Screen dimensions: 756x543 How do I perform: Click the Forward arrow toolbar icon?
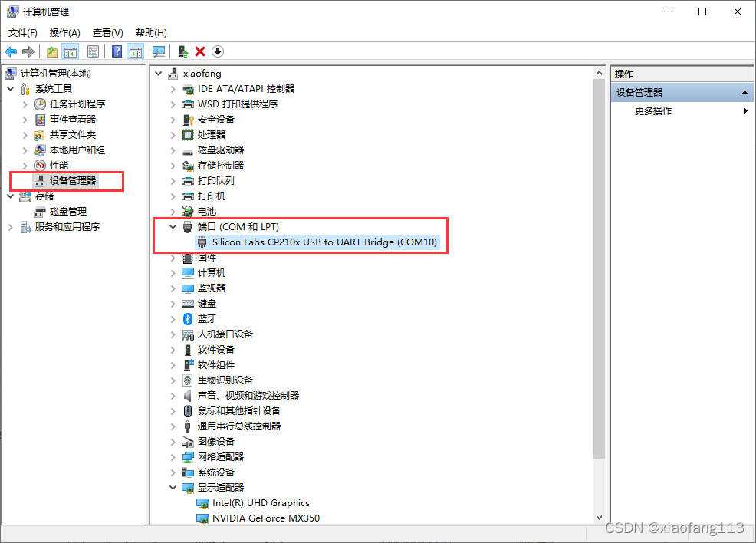28,51
